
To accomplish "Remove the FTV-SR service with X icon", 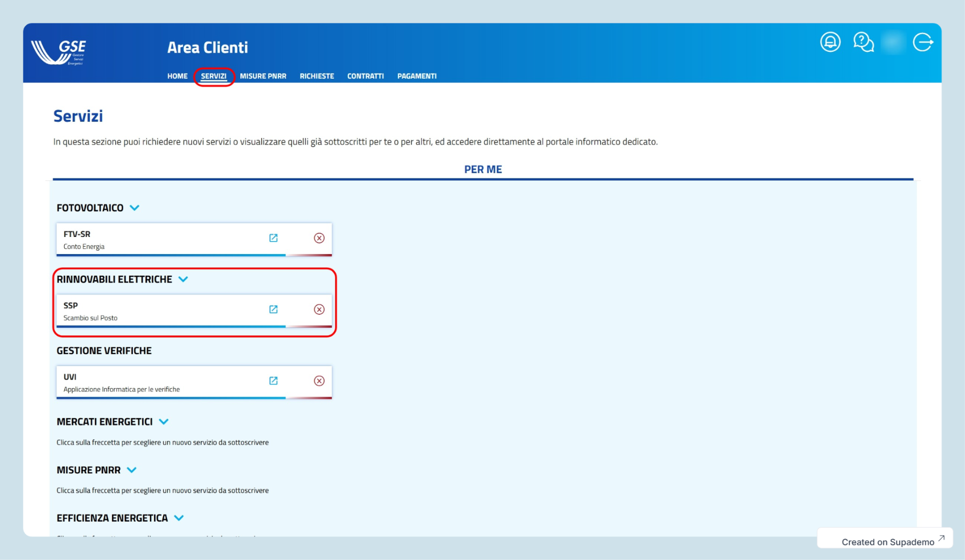I will (x=319, y=238).
